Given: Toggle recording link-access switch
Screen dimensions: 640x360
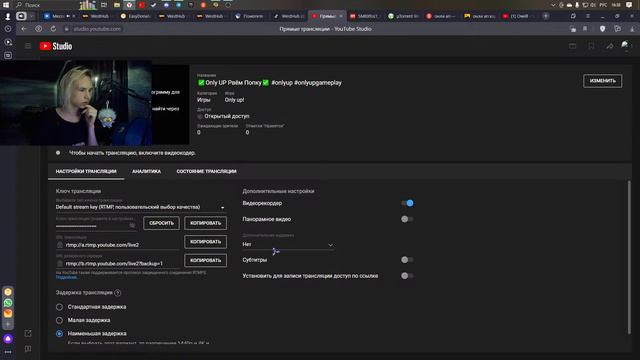Looking at the screenshot, I should 407,276.
